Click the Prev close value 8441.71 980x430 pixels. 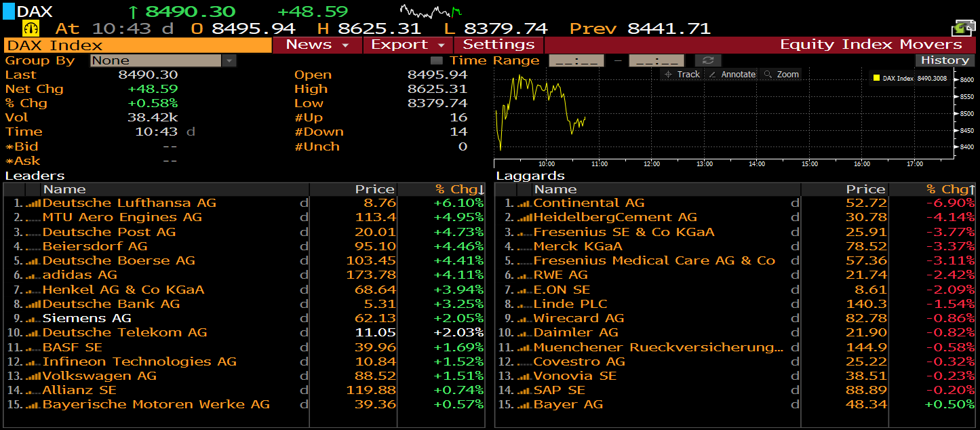[x=669, y=28]
